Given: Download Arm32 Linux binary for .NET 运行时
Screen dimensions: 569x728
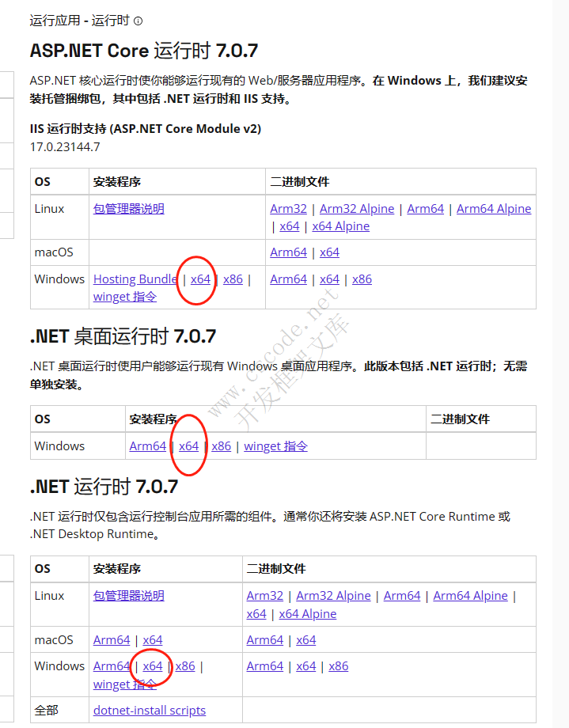Looking at the screenshot, I should (x=265, y=596).
